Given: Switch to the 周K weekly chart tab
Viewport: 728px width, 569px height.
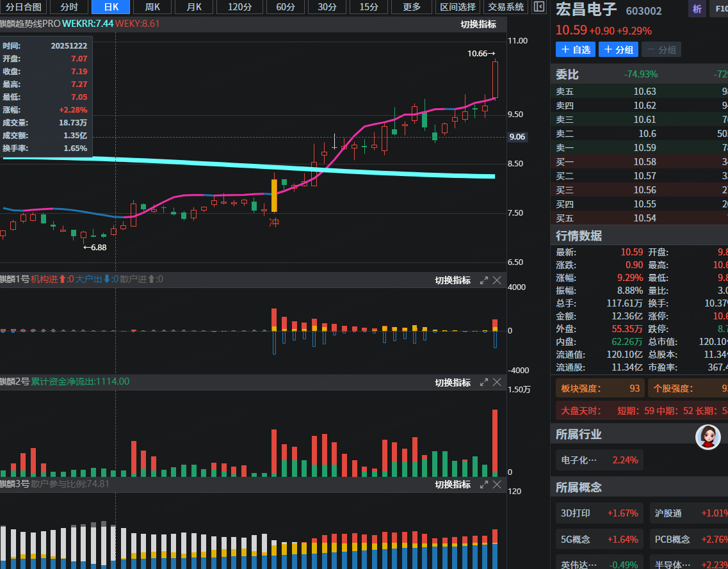Looking at the screenshot, I should [152, 7].
